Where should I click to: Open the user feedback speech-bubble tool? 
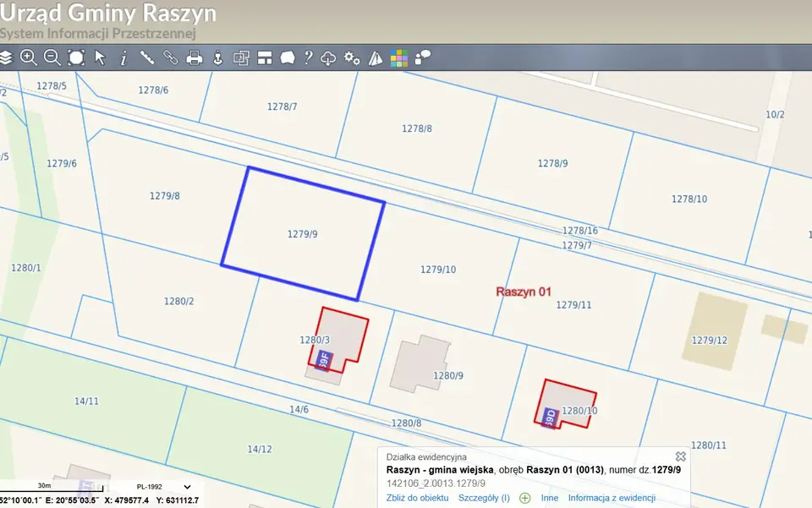(x=423, y=57)
